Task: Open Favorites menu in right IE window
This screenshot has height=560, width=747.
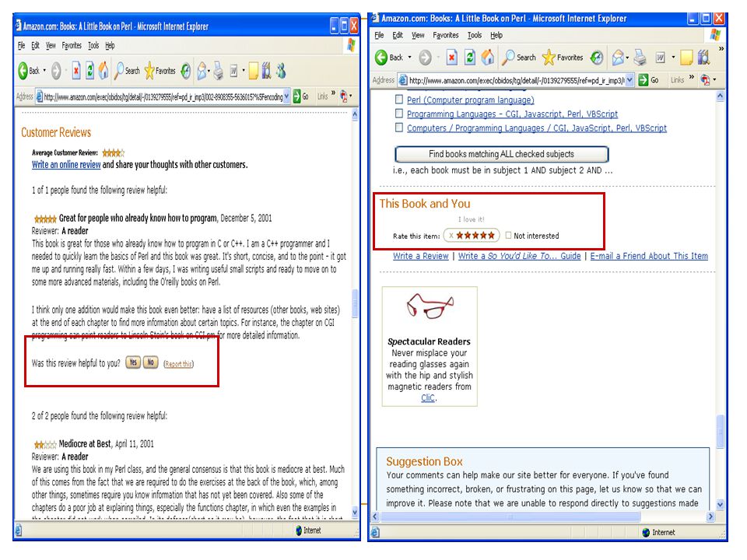Action: point(445,35)
